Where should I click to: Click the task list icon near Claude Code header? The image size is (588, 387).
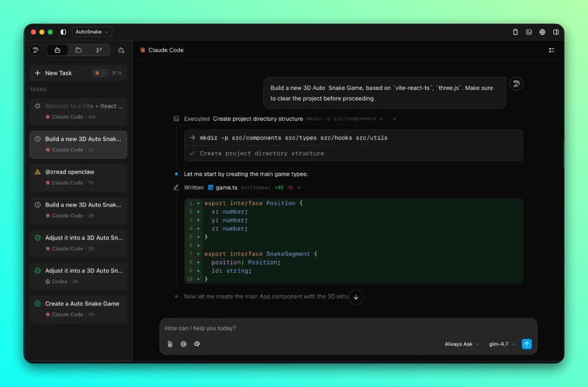[x=552, y=50]
